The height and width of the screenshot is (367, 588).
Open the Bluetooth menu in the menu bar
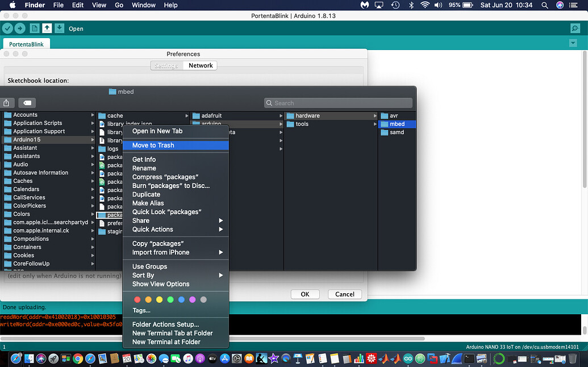tap(411, 5)
